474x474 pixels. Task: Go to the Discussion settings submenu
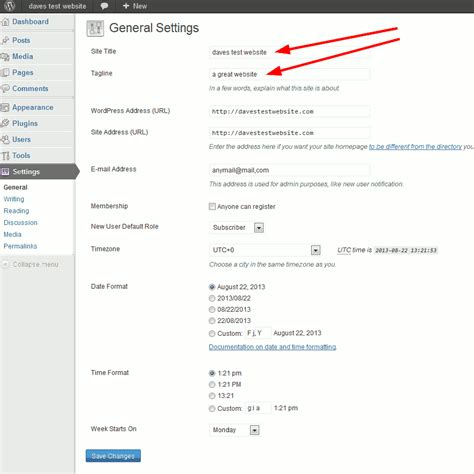coord(20,222)
